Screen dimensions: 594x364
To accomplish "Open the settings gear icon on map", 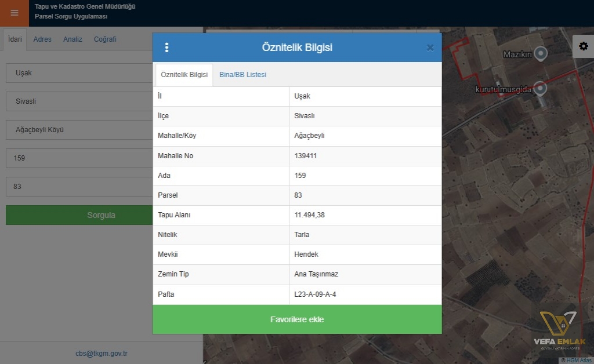I will click(x=584, y=46).
